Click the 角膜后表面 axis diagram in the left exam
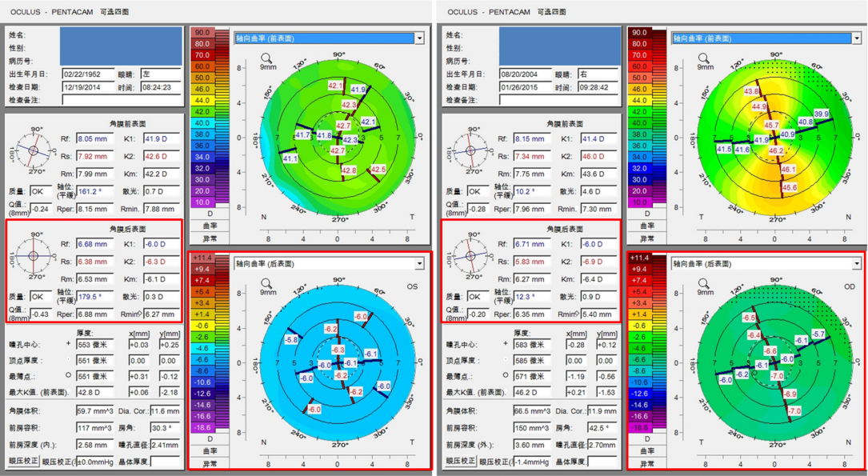This screenshot has height=476, width=868. point(34,256)
